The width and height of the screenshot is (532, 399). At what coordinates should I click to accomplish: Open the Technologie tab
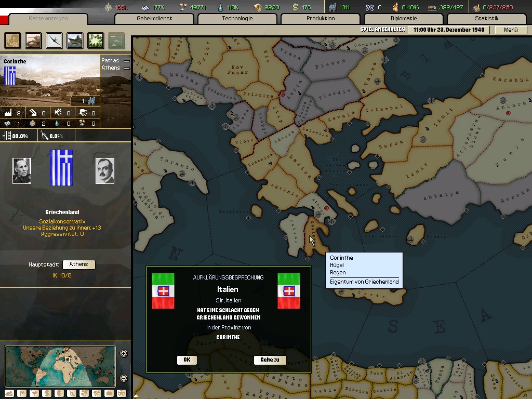237,19
